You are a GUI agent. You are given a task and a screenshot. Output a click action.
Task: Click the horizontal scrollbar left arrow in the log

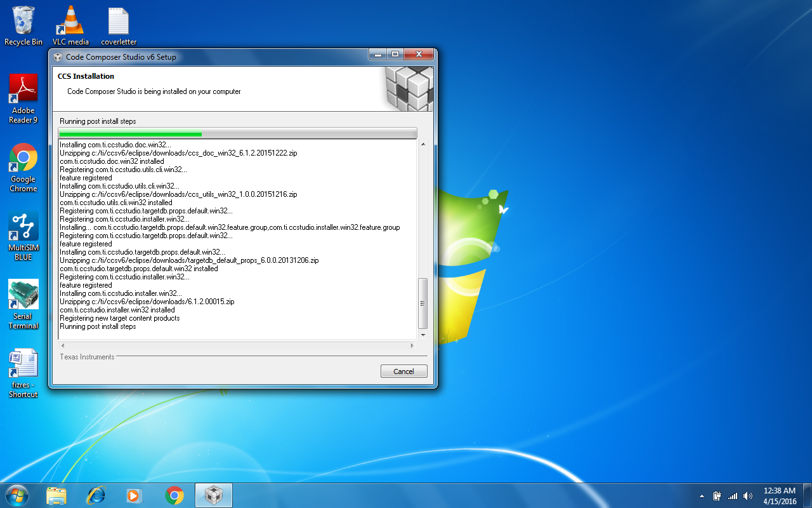pos(62,345)
